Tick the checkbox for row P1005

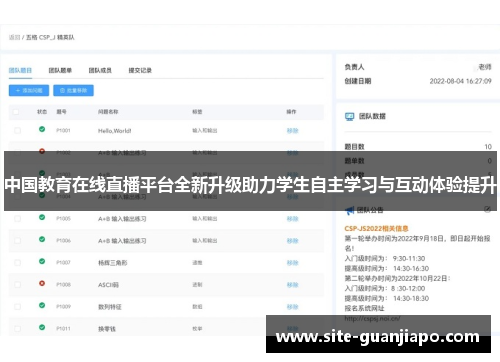(17, 219)
